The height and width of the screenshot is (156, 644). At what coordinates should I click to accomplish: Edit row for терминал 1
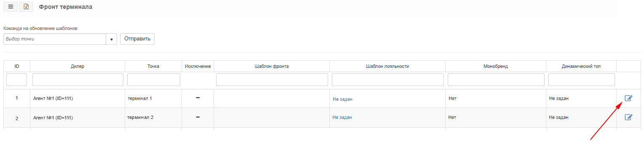pyautogui.click(x=628, y=98)
